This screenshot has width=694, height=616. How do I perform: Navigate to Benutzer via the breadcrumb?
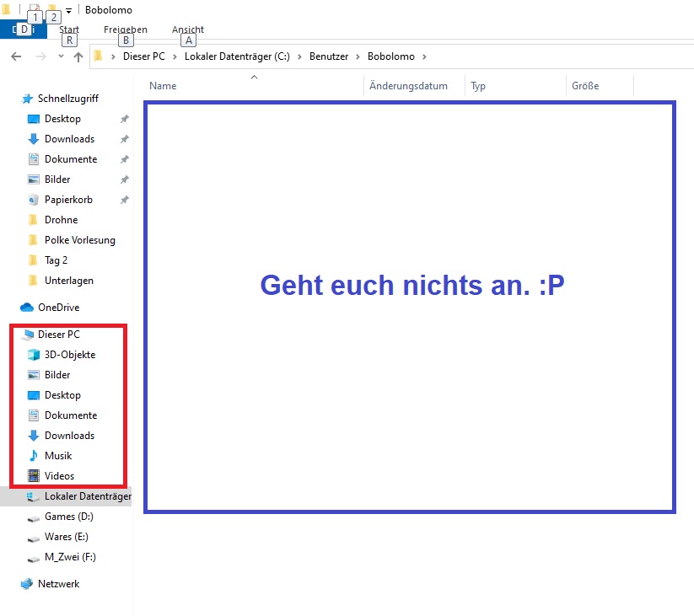click(328, 56)
